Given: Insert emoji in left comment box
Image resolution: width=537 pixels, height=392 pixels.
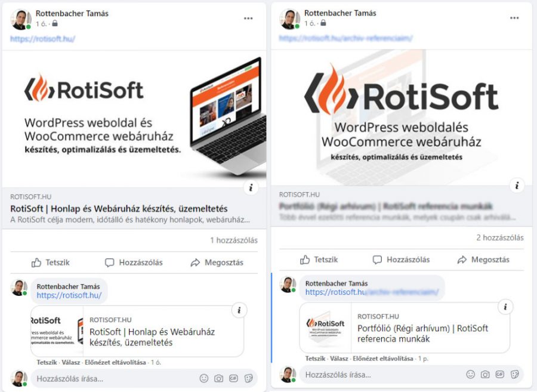Looking at the screenshot, I should click(x=204, y=378).
